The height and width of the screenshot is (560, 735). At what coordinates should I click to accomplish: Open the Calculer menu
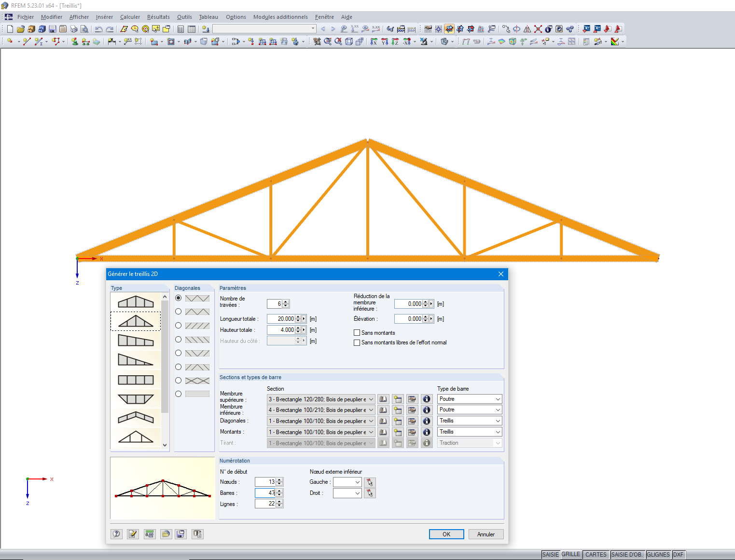(130, 17)
